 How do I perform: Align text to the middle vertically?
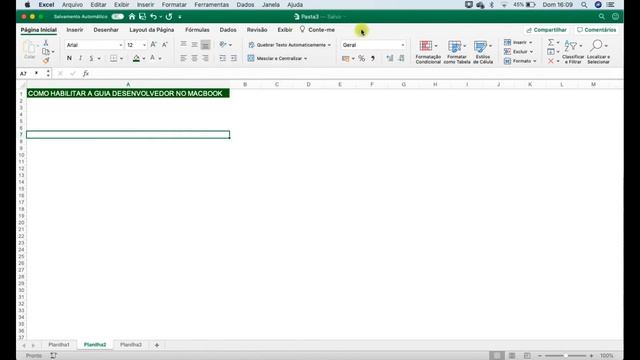pyautogui.click(x=195, y=44)
